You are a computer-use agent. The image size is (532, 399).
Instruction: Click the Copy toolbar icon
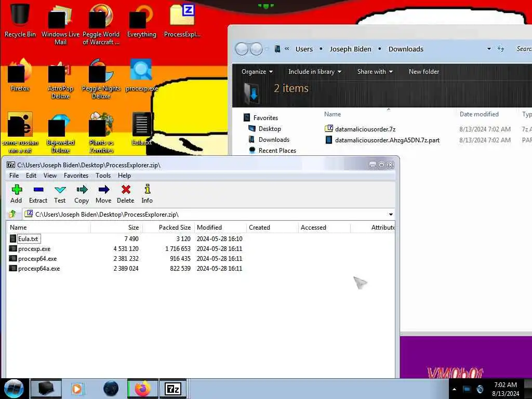point(82,194)
